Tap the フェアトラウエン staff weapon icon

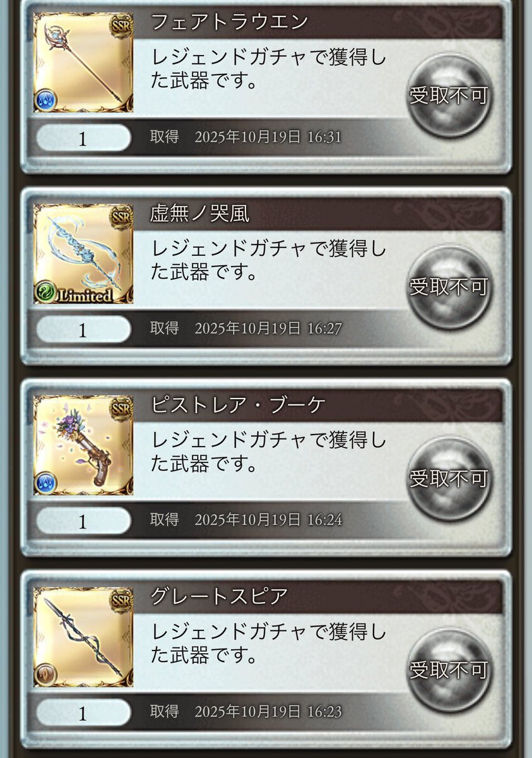pos(83,63)
